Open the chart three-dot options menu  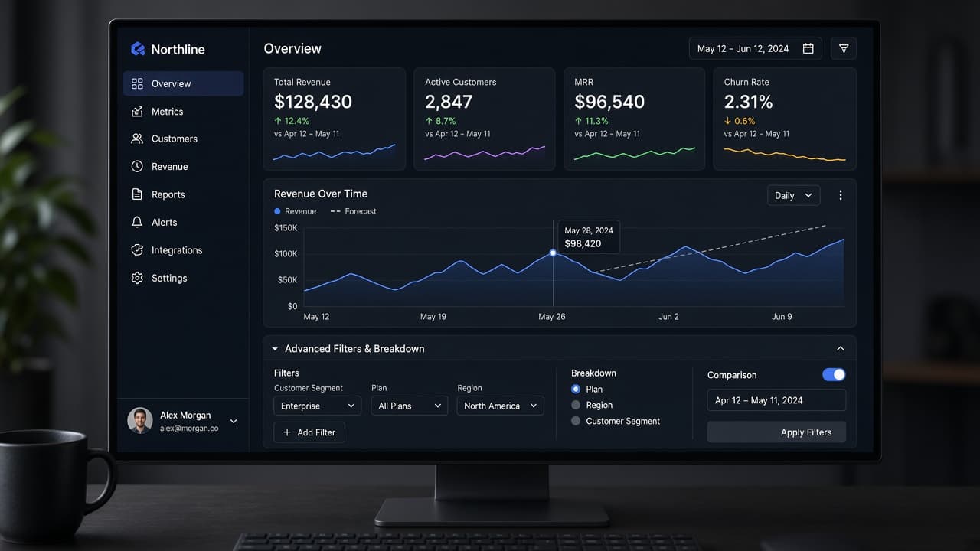coord(840,195)
